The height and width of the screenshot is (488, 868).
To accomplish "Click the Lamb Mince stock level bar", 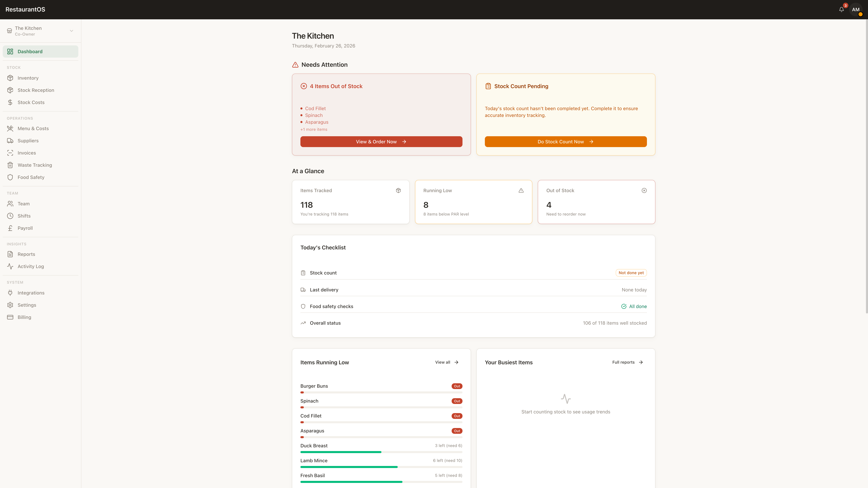I will [381, 467].
